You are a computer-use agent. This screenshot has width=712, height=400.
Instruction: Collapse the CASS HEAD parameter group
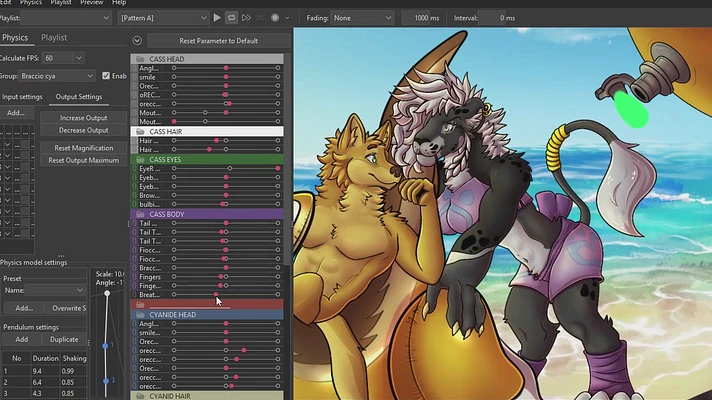coord(207,59)
